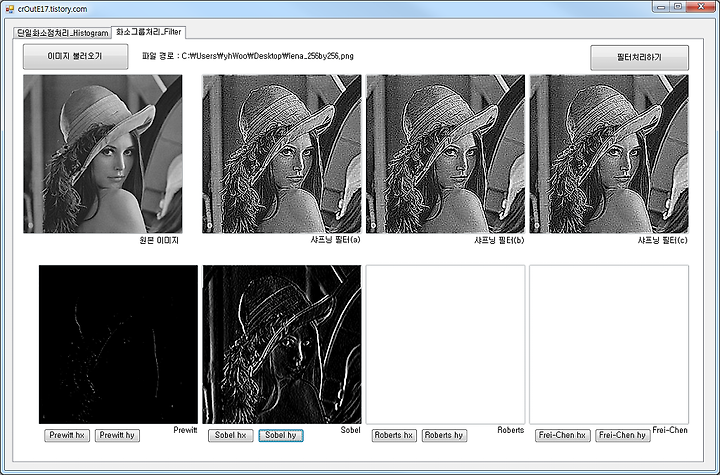Viewport: 720px width, 475px height.
Task: Click the empty Frei-Chen picture box
Action: 609,345
